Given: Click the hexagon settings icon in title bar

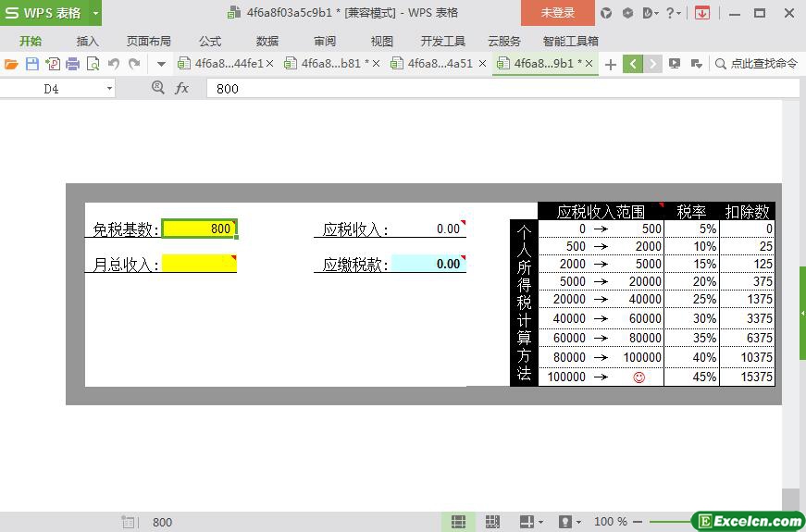Looking at the screenshot, I should tap(627, 13).
